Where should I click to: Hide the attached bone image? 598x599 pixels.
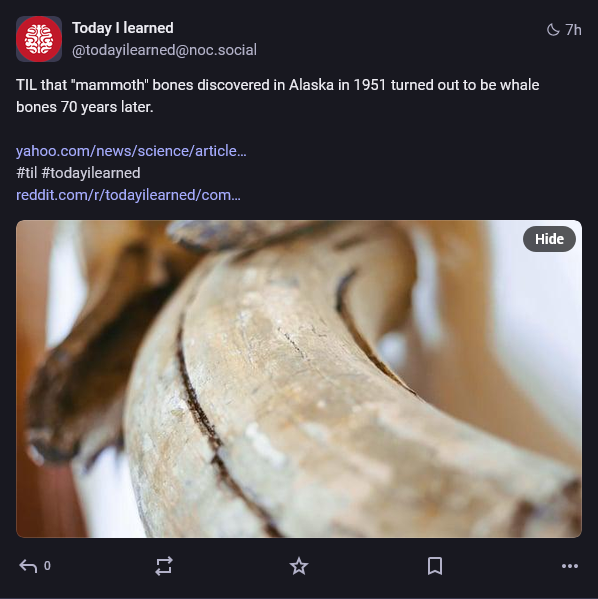(x=549, y=239)
